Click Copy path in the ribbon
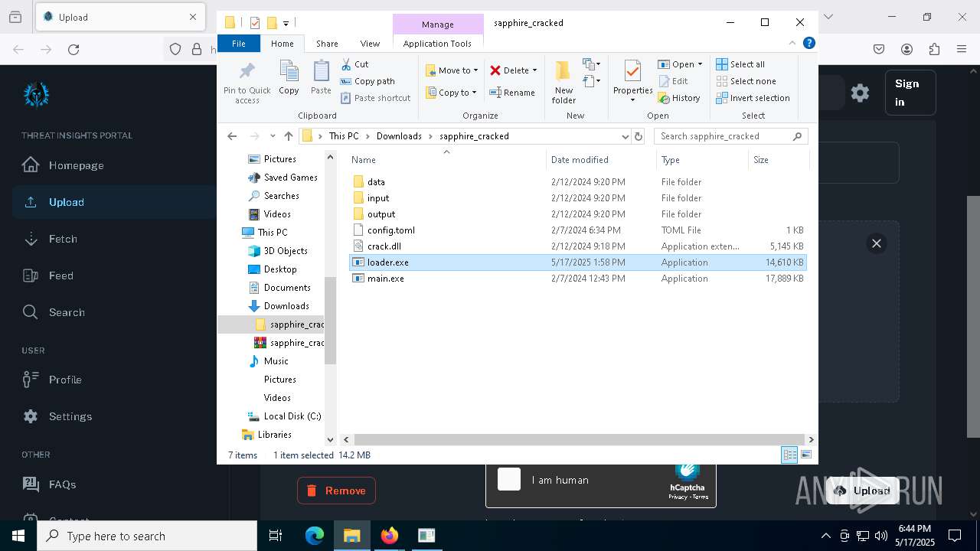The width and height of the screenshot is (980, 551). pos(367,81)
